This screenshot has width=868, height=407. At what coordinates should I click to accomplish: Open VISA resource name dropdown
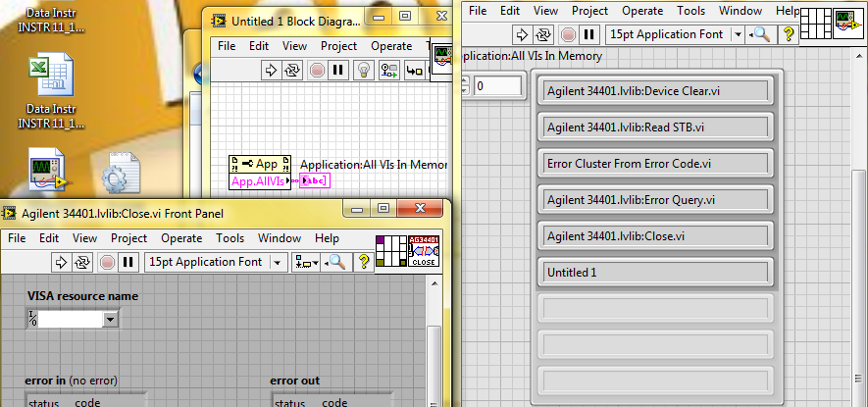pos(110,319)
